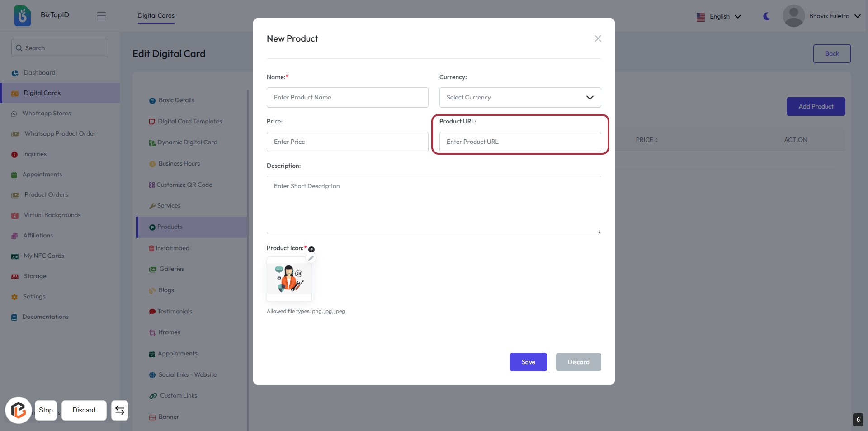Save the new product
The image size is (868, 431).
[x=528, y=362]
